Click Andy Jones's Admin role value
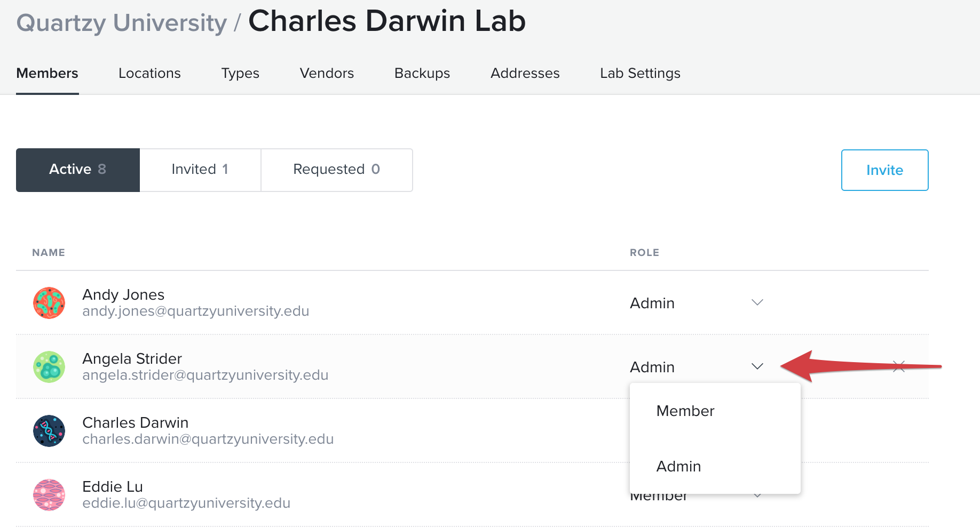Screen dimensions: 980x528 (x=652, y=303)
